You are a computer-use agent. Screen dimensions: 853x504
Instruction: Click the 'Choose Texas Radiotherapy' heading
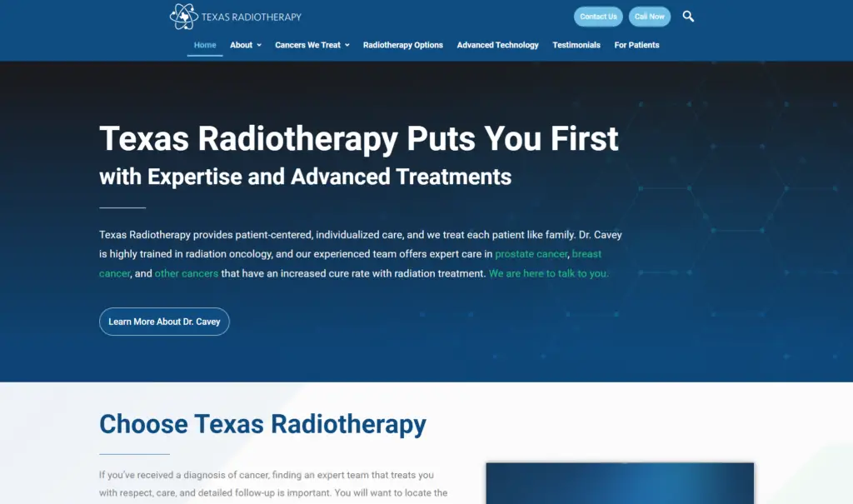(262, 424)
